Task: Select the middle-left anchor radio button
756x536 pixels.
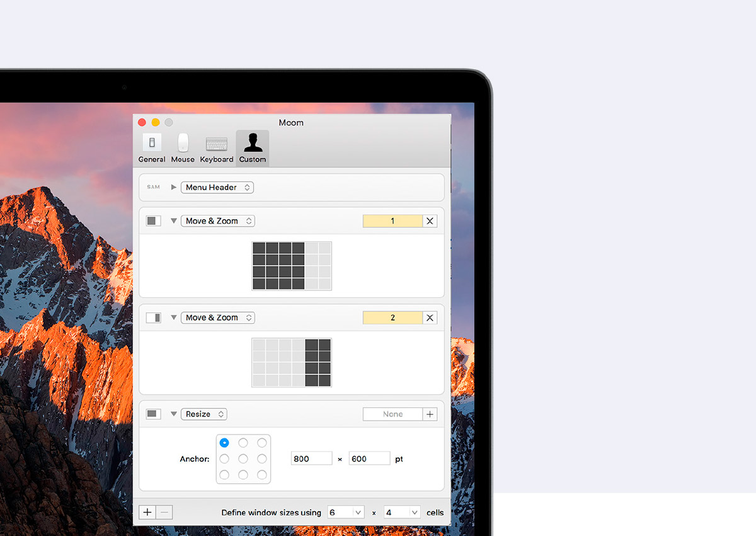Action: [224, 459]
